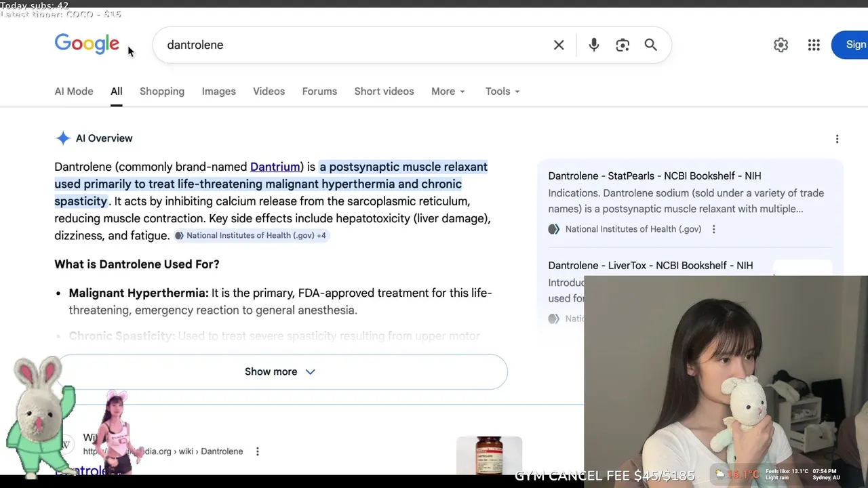The image size is (868, 488).
Task: Switch to Shopping tab
Action: tap(162, 91)
